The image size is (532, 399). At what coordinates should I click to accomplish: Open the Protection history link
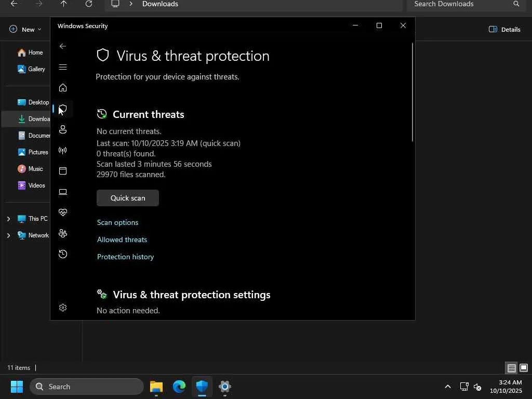(125, 257)
